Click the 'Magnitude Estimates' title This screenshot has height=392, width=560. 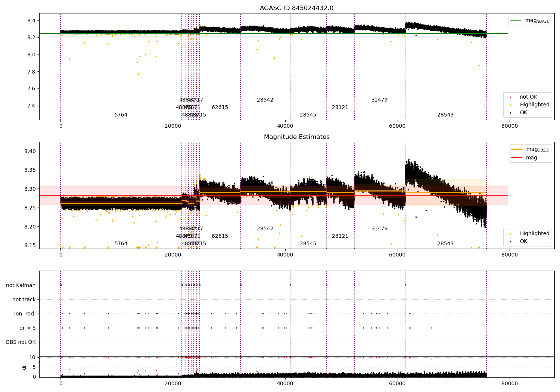296,137
